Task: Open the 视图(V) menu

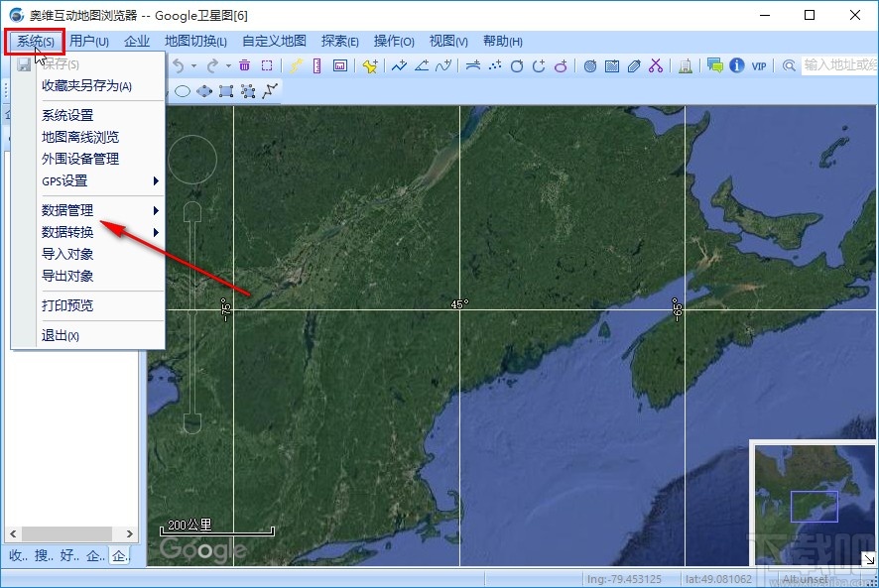Action: click(448, 42)
